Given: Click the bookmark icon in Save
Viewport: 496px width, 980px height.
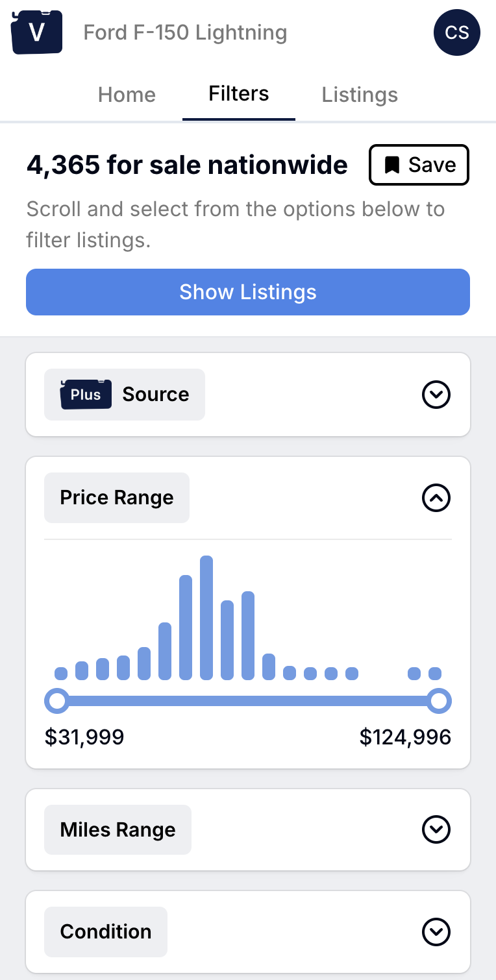Looking at the screenshot, I should 392,165.
